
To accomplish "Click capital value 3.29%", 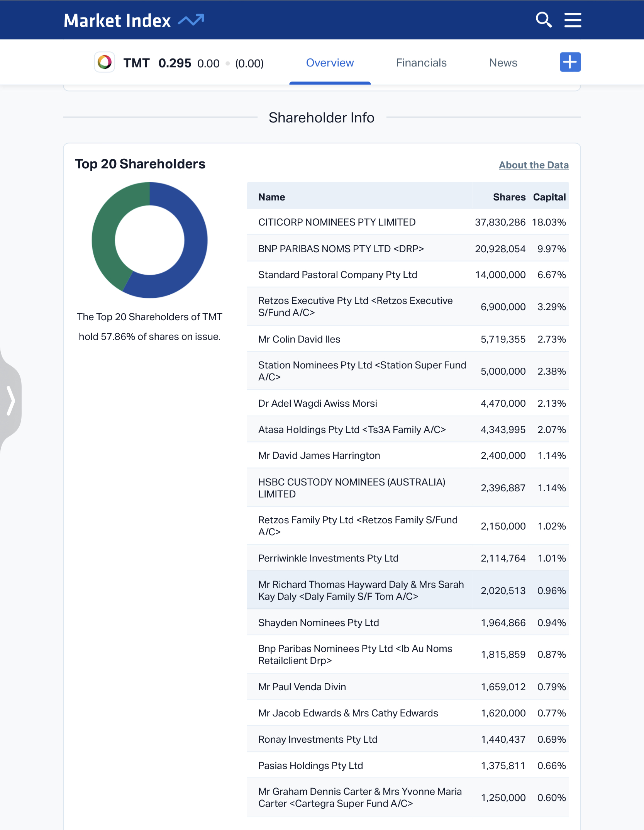I will click(552, 307).
